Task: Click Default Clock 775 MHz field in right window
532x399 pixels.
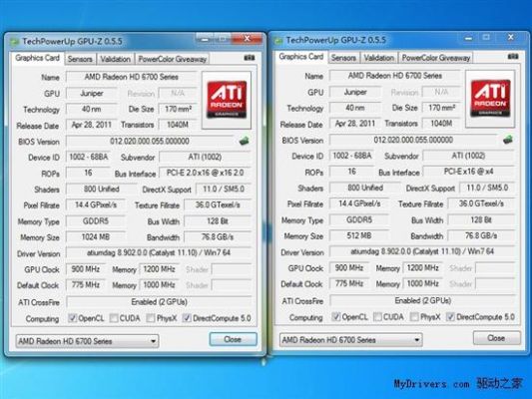Action: click(x=349, y=283)
